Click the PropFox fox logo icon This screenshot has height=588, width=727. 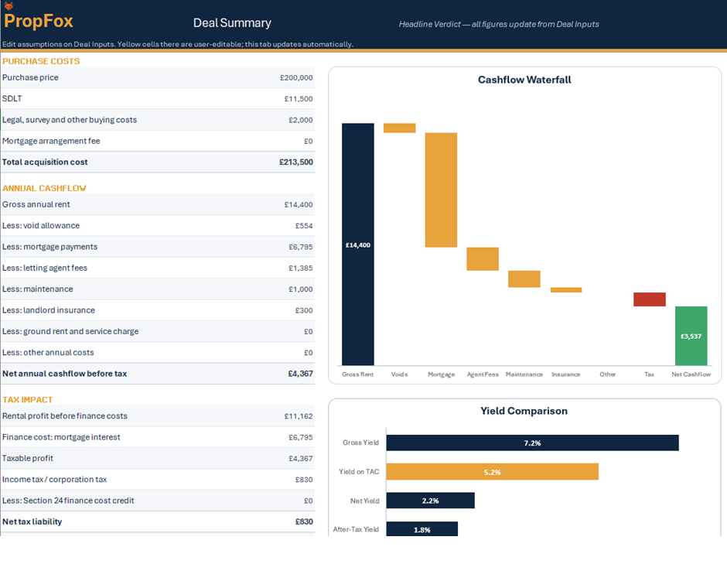tap(9, 5)
